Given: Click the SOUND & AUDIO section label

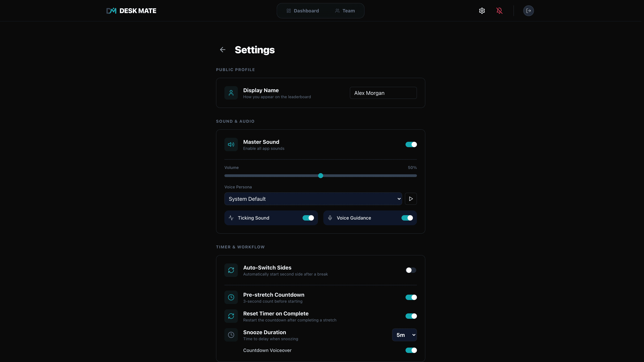Looking at the screenshot, I should (x=235, y=121).
